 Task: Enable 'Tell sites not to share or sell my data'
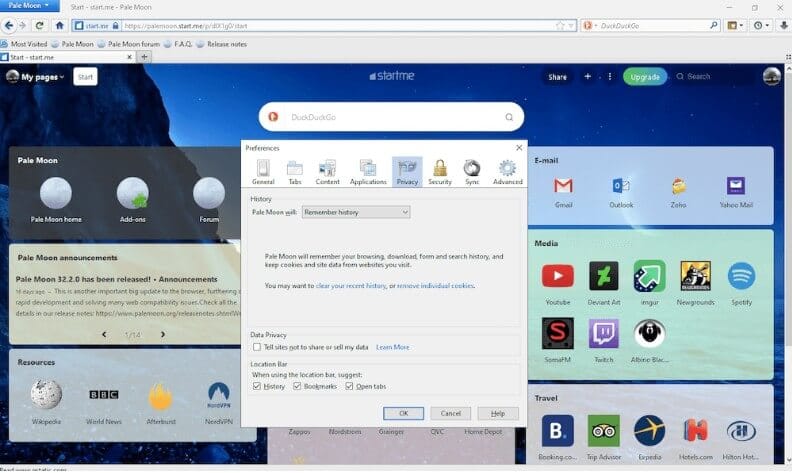[257, 347]
